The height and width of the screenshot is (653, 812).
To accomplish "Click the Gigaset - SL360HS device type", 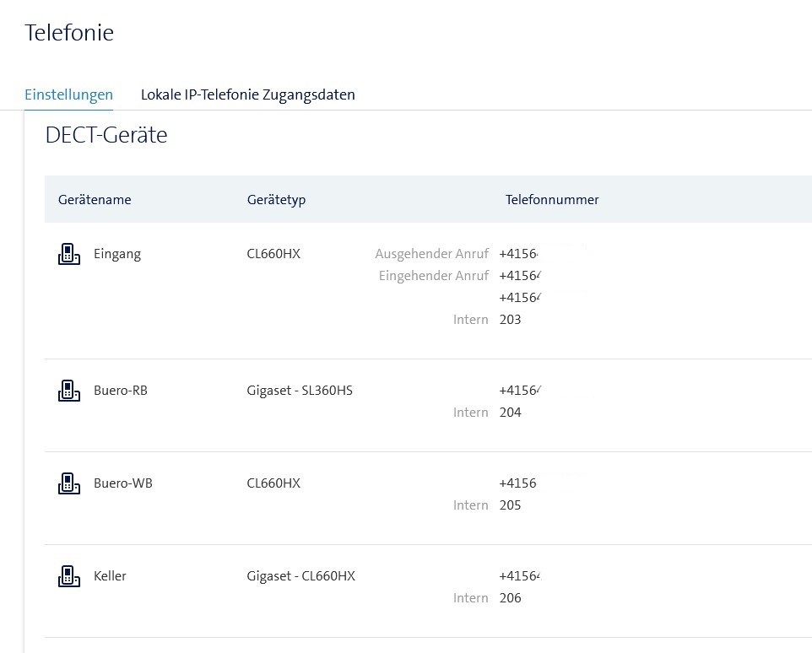I will [x=300, y=391].
